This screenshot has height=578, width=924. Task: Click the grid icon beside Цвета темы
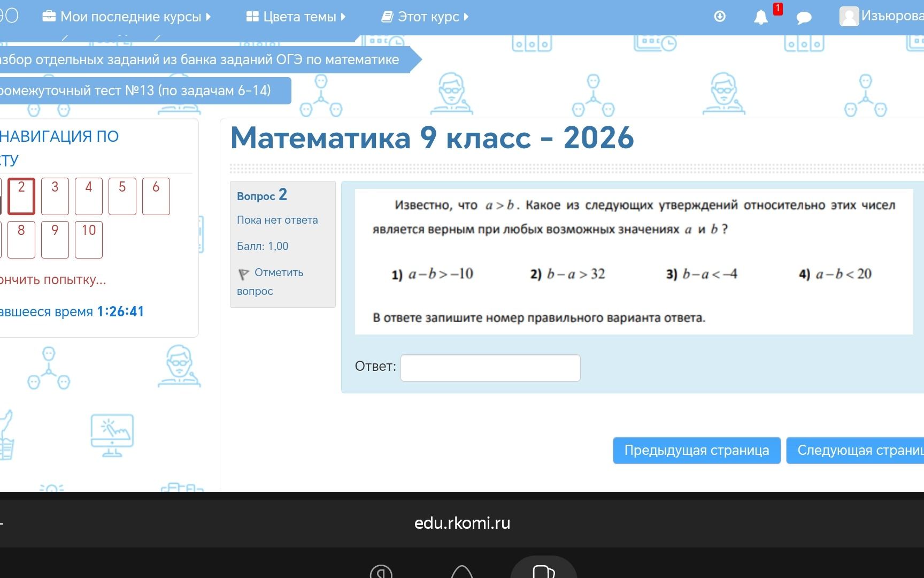point(252,17)
